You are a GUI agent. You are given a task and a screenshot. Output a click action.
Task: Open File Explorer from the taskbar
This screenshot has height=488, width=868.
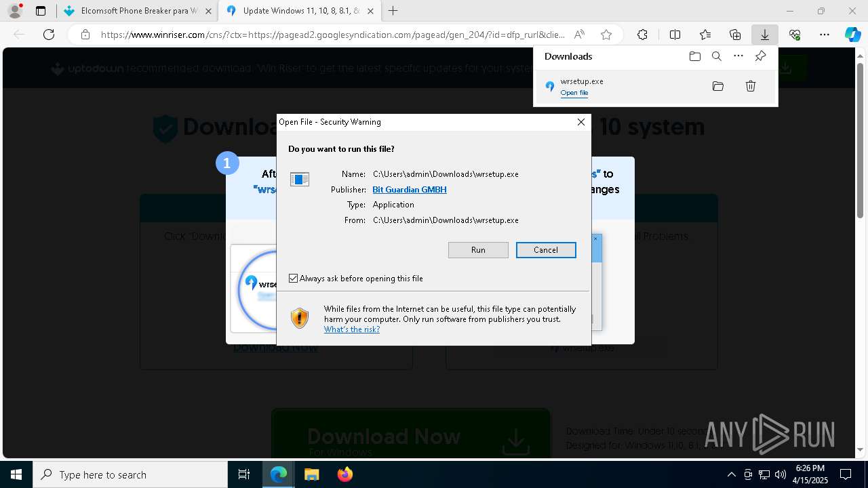coord(311,474)
